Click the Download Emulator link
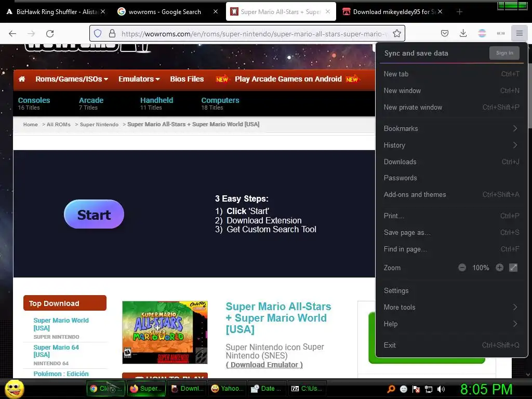The width and height of the screenshot is (532, 399). 264,365
